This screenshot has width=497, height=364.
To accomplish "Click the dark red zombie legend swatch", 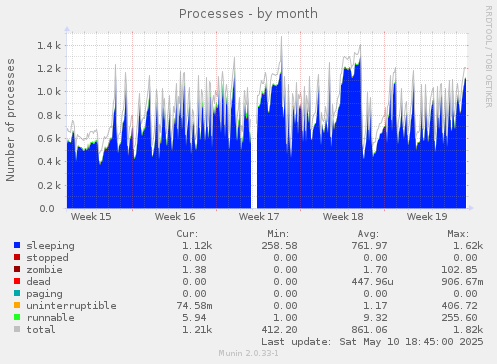I will point(17,269).
